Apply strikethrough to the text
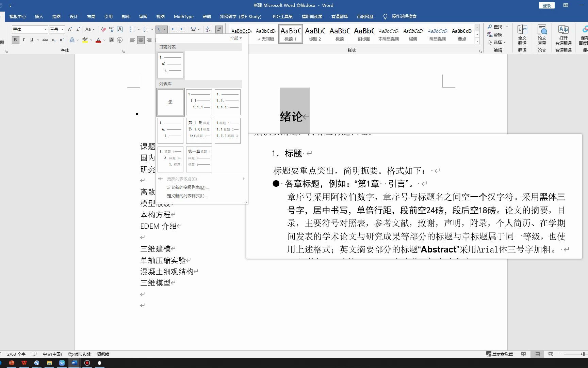Screen dimensions: 588x368 click(45, 40)
